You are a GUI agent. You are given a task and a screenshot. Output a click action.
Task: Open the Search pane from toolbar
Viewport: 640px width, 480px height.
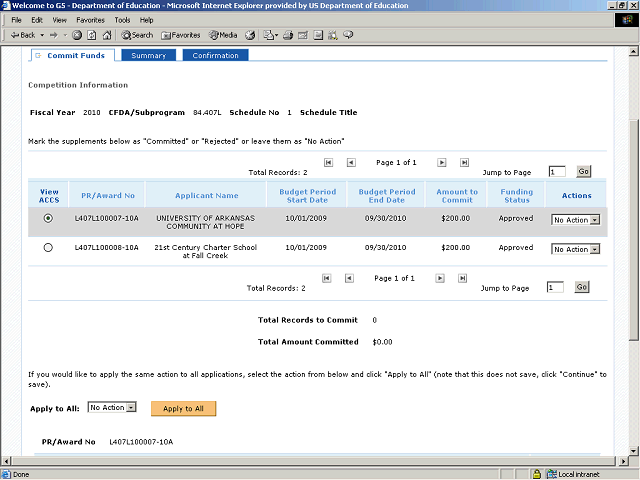pos(133,35)
